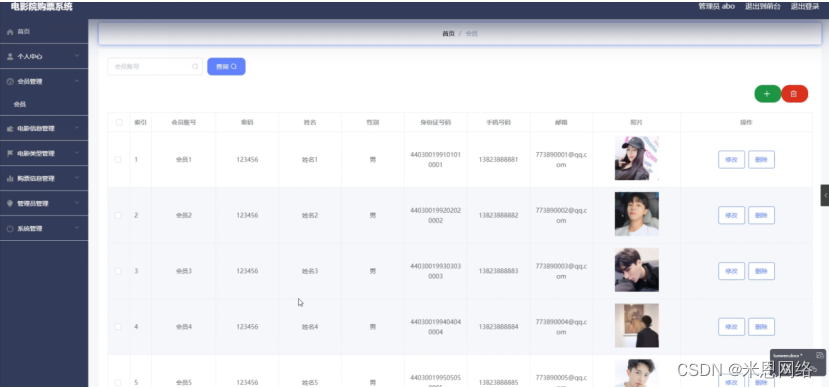Screen dimensions: 829x388
Task: Click the red trash delete button
Action: point(794,94)
